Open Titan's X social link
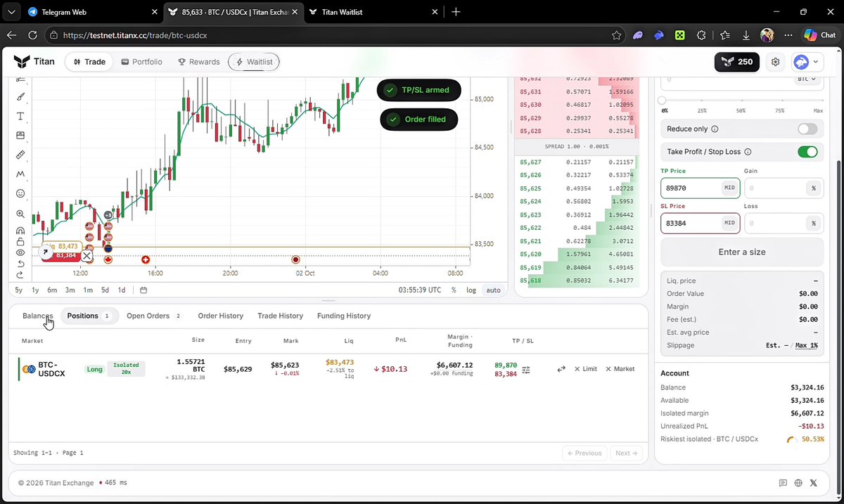This screenshot has width=844, height=504. [814, 483]
